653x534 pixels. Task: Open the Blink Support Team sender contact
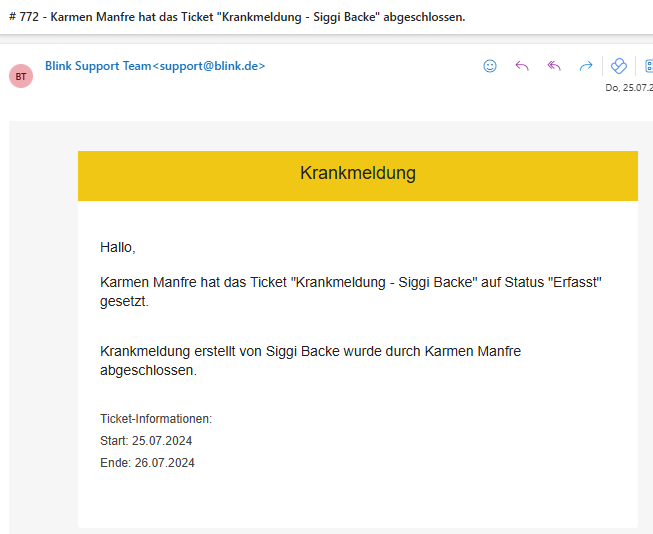click(x=97, y=66)
